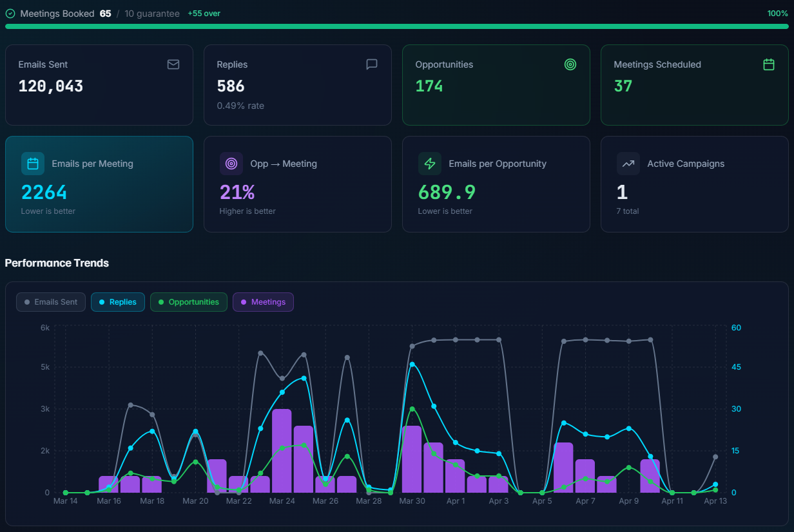Toggle the Opportunities series in chart legend

pos(189,302)
